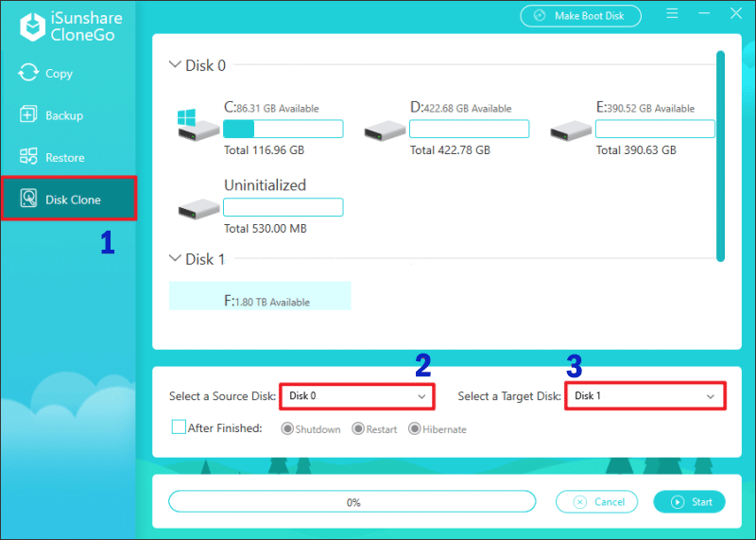The height and width of the screenshot is (540, 756).
Task: Enable the After Finished checkbox
Action: [179, 427]
